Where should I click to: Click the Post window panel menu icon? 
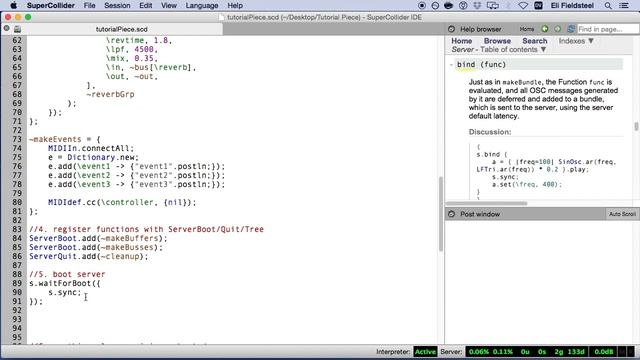[x=451, y=214]
